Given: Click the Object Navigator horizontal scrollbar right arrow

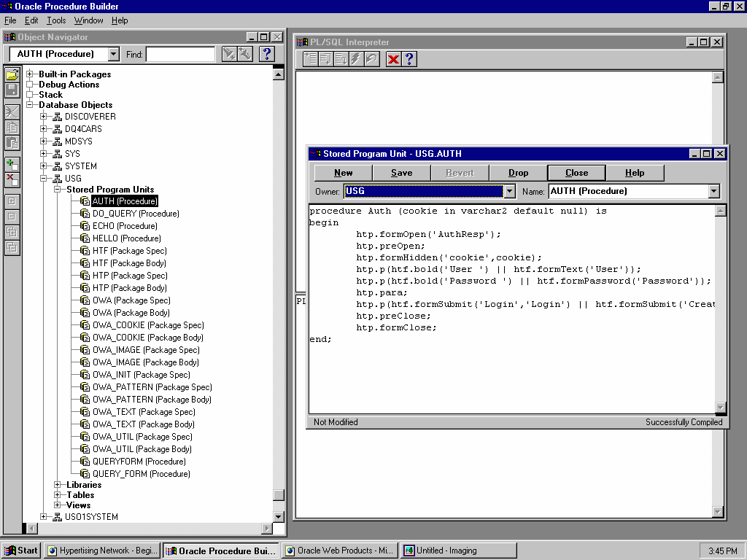Looking at the screenshot, I should pyautogui.click(x=267, y=528).
